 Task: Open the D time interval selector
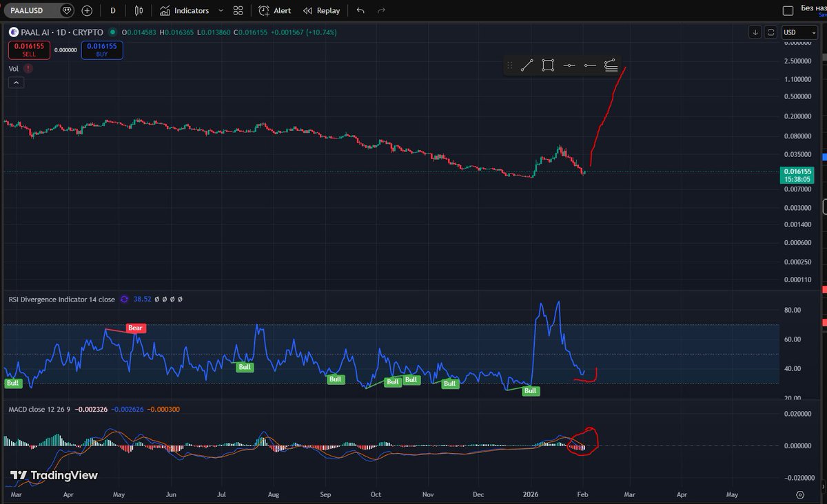(113, 10)
